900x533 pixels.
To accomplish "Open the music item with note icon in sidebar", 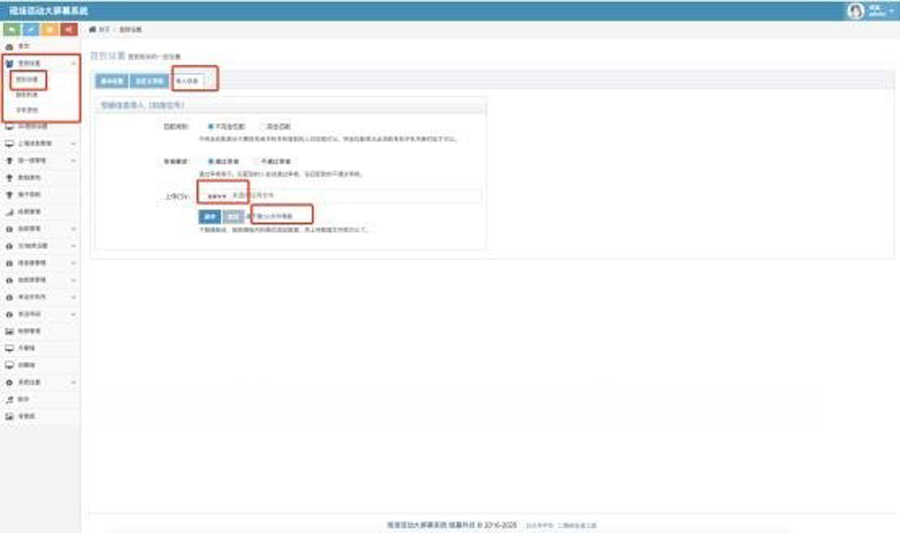I will (9, 398).
